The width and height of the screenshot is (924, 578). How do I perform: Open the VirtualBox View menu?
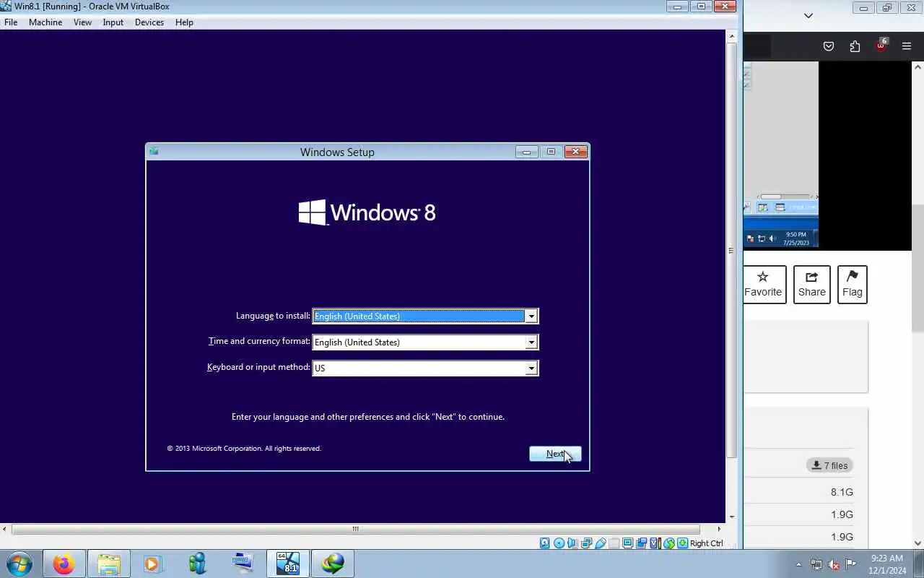point(82,22)
